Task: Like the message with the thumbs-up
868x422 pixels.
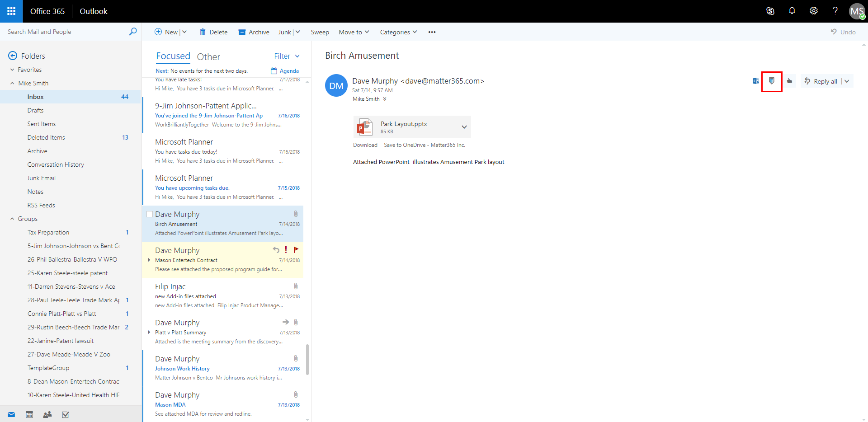Action: (789, 81)
